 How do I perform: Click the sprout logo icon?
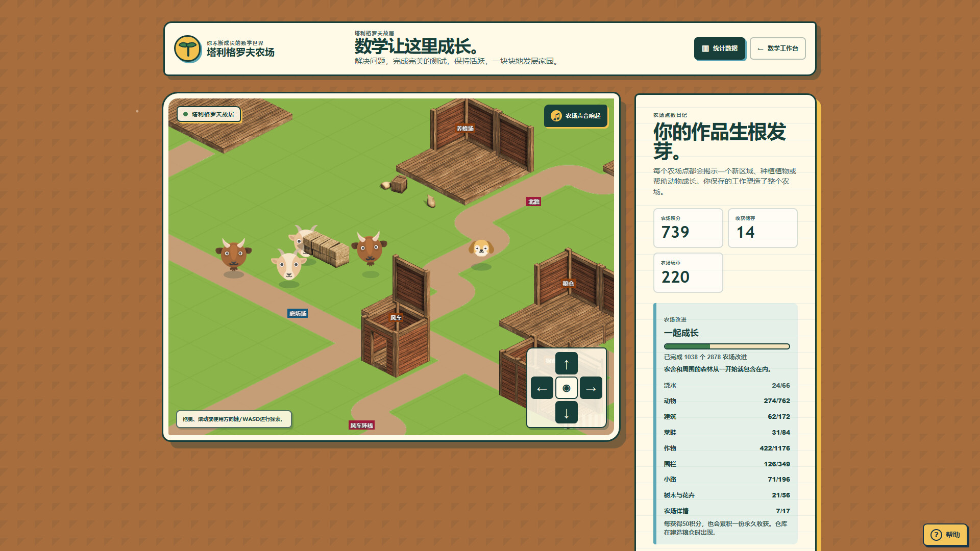tap(187, 49)
